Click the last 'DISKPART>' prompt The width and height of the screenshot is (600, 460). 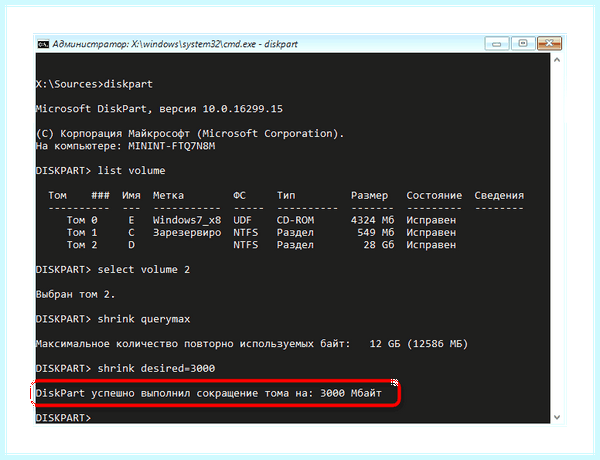click(x=63, y=418)
